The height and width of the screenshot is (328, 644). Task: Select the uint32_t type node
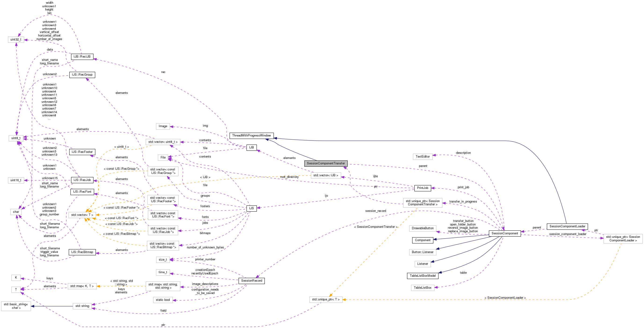pyautogui.click(x=16, y=39)
